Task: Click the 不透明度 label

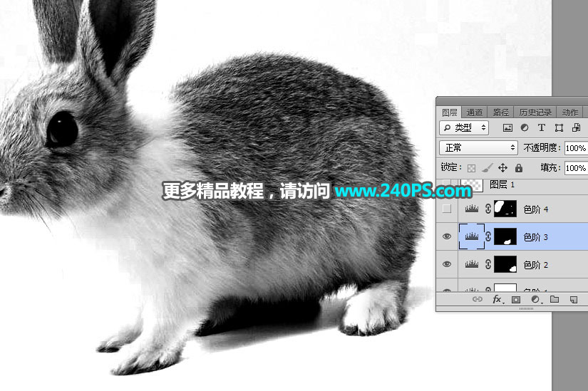Action: point(542,147)
